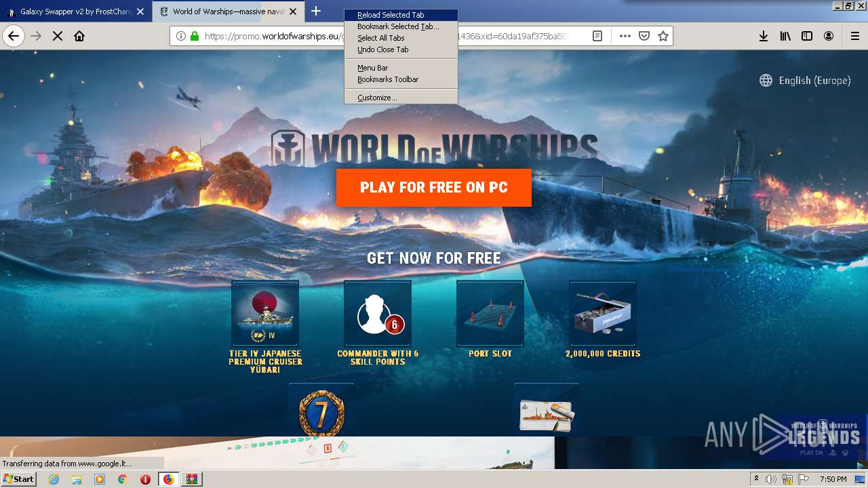This screenshot has height=488, width=868.
Task: Stop loading the page
Action: [58, 36]
